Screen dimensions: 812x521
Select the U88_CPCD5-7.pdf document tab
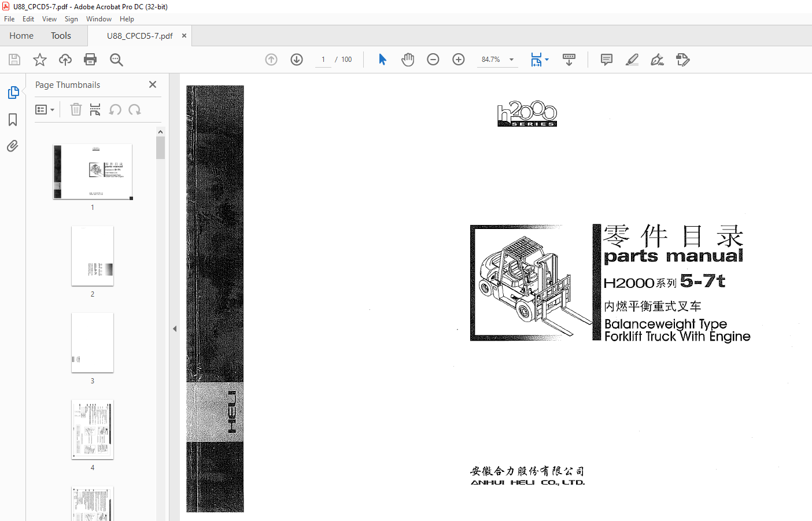[139, 36]
